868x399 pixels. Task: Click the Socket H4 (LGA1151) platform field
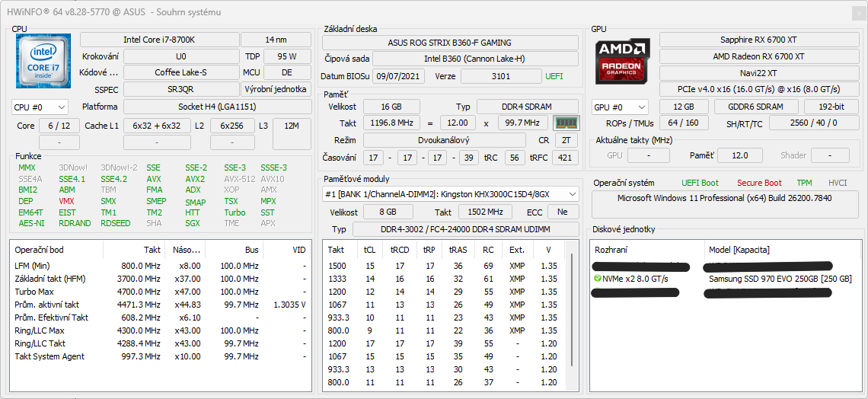point(217,107)
